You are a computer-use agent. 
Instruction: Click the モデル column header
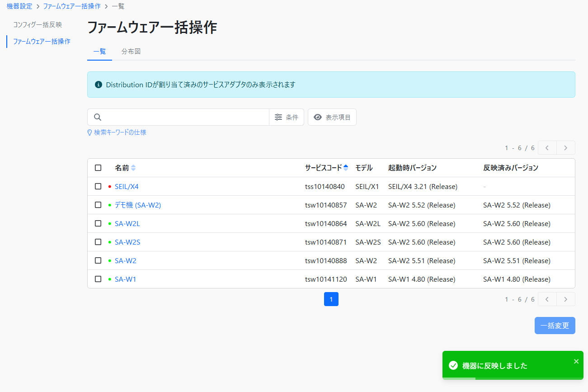(x=364, y=168)
